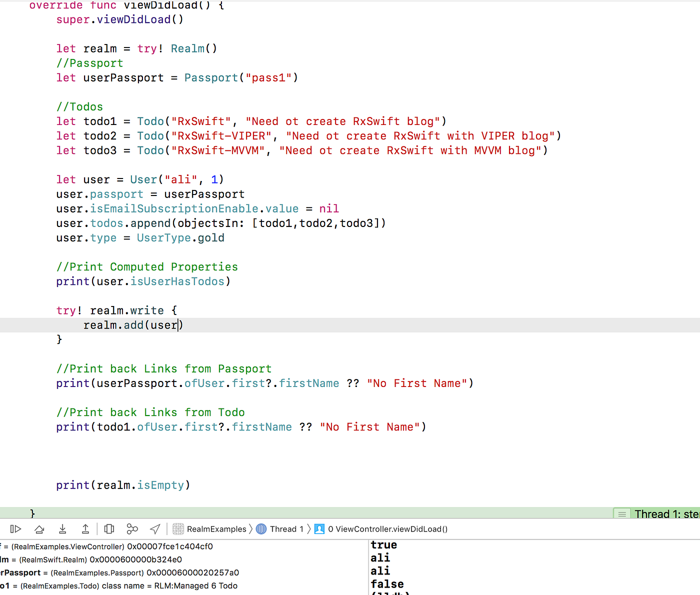Click the Step Out icon
This screenshot has height=595, width=700.
(85, 528)
